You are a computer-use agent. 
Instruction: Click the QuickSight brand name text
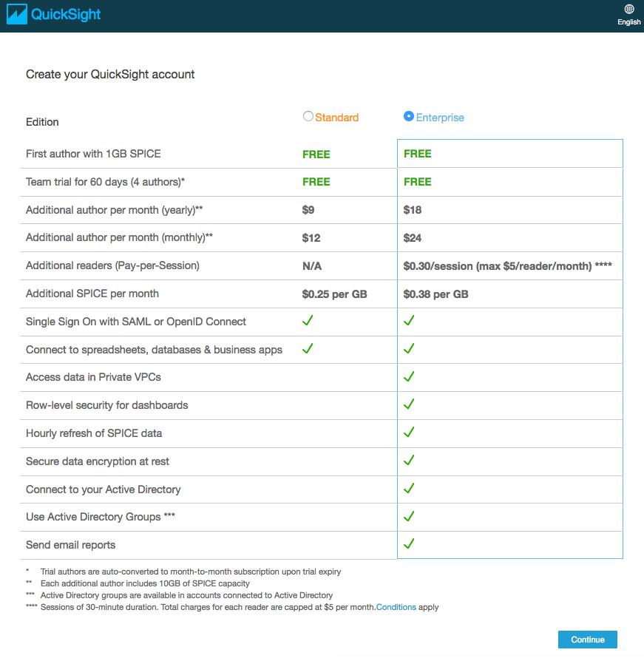click(x=66, y=14)
